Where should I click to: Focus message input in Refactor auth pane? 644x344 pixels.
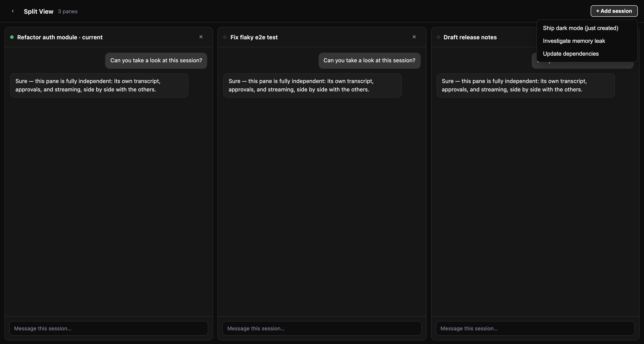109,328
